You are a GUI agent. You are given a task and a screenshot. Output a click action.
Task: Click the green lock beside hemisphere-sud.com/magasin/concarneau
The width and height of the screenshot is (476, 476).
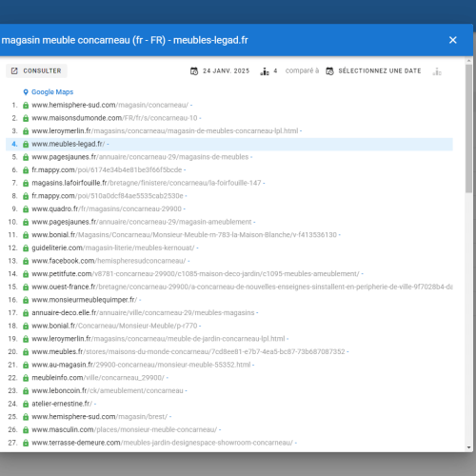click(26, 105)
